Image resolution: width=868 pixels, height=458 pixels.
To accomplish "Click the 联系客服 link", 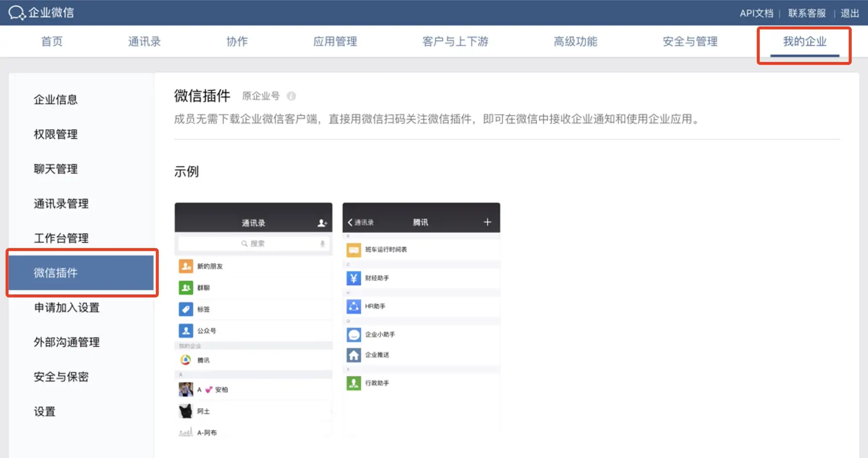I will pos(807,13).
